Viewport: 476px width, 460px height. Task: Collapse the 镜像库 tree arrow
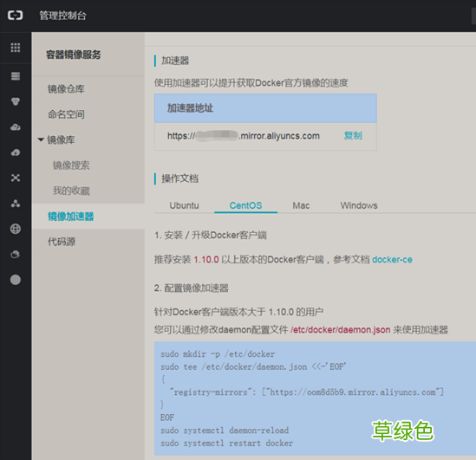(41, 139)
